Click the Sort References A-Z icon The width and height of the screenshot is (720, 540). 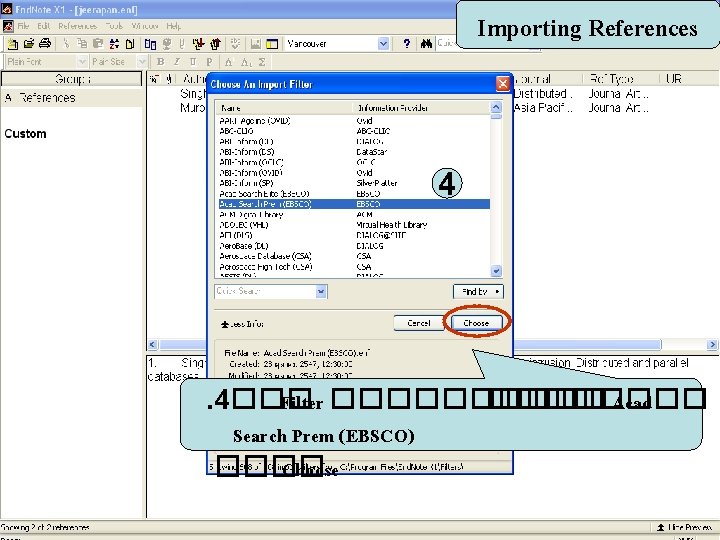114,44
